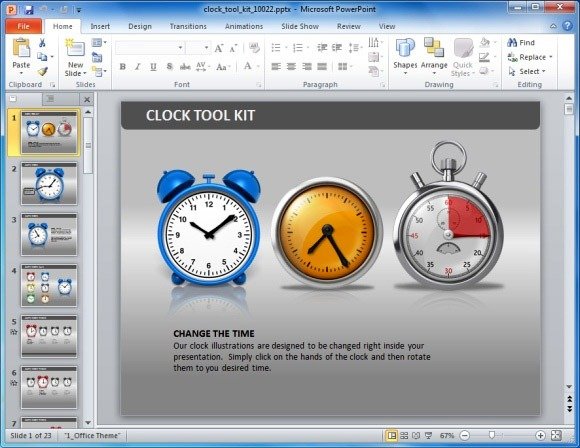580x448 pixels.
Task: Switch to the Design tab
Action: [x=140, y=26]
